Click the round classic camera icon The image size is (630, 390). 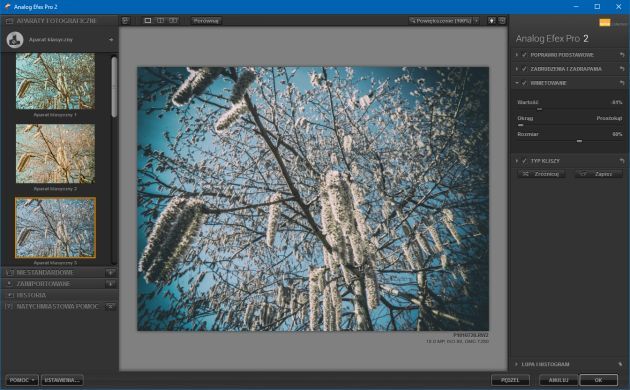coord(15,40)
